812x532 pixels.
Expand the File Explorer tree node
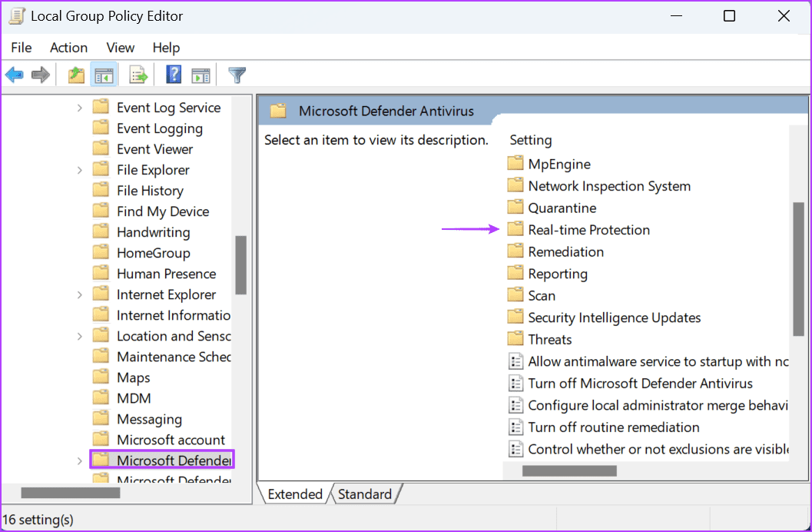point(79,170)
